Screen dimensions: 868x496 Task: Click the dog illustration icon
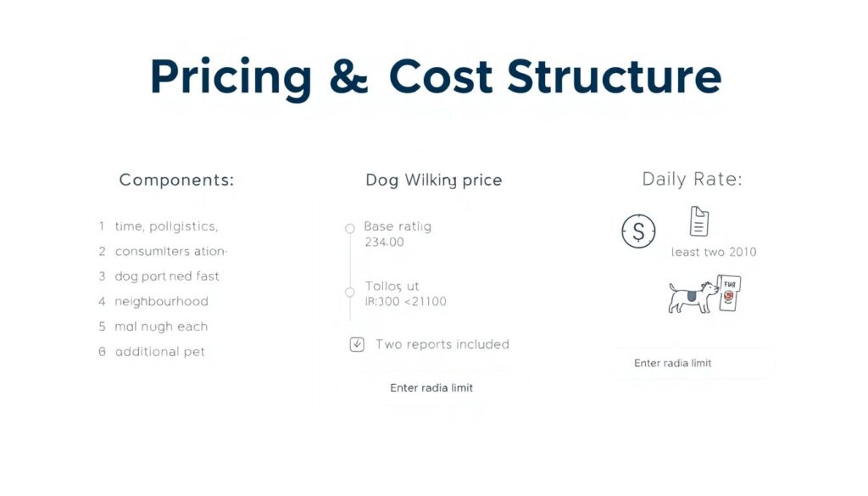(691, 297)
